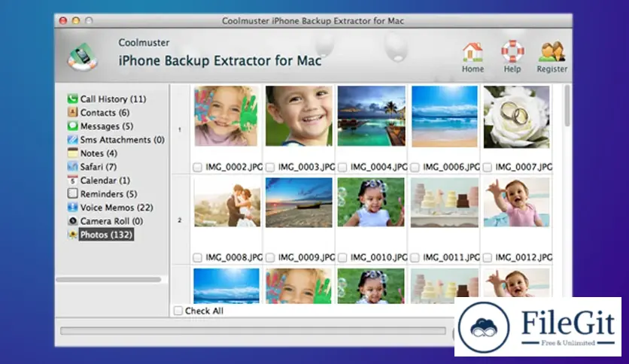The image size is (629, 364).
Task: Click the Messages bubble icon
Action: click(x=73, y=126)
